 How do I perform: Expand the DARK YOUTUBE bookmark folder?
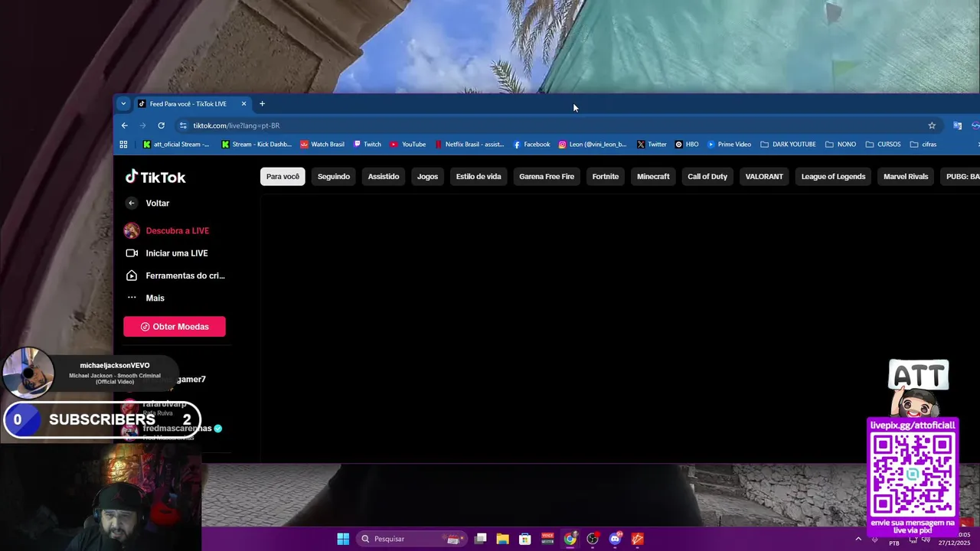[x=788, y=145]
